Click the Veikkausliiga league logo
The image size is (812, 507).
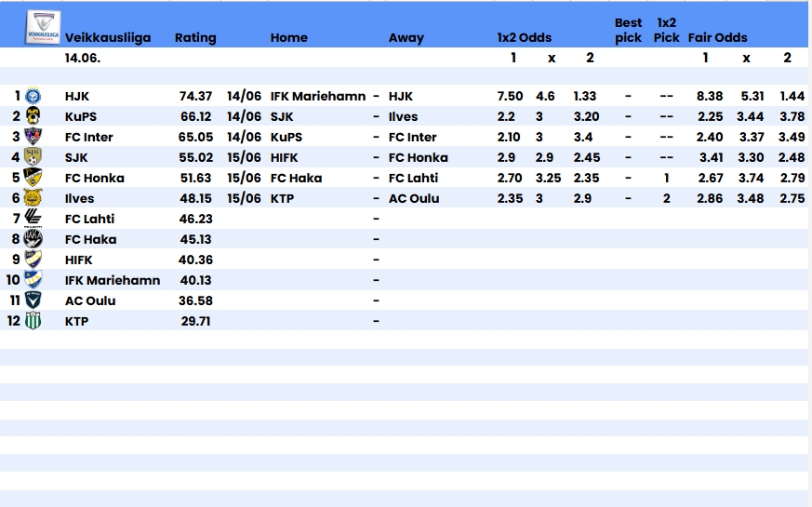click(x=43, y=27)
